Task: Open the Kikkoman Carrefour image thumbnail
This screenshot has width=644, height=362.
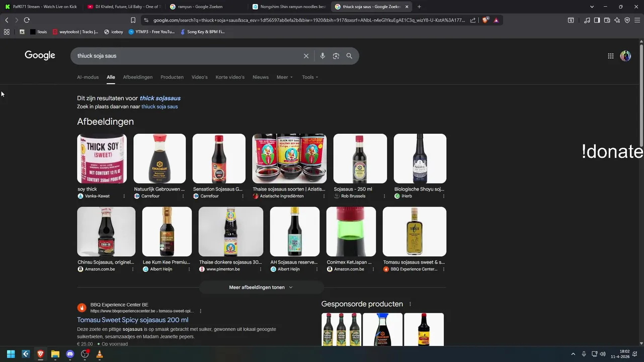Action: tap(159, 158)
